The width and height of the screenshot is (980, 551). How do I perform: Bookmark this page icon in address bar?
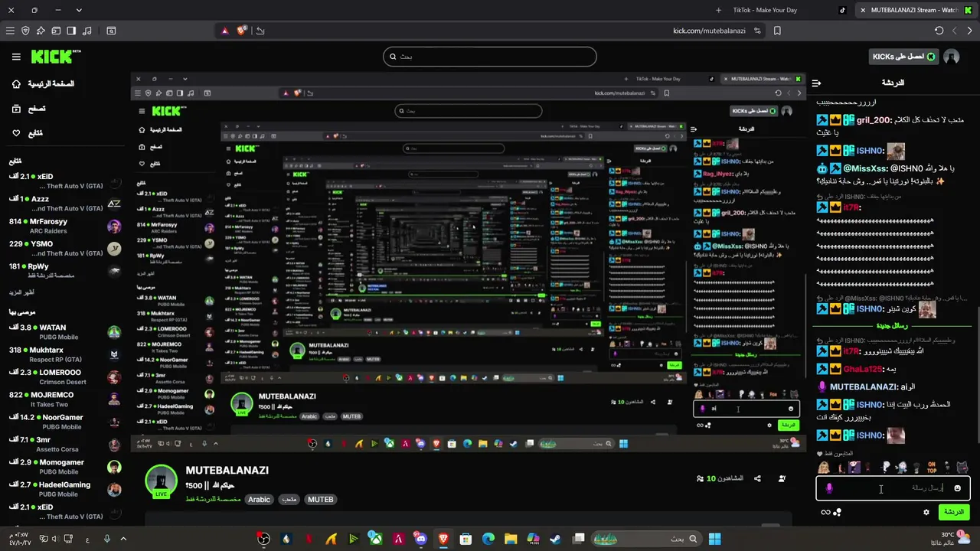[777, 31]
